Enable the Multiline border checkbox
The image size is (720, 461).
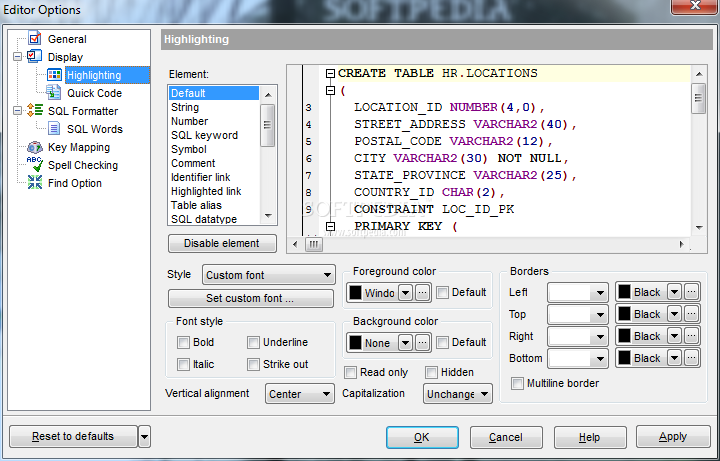coord(518,383)
